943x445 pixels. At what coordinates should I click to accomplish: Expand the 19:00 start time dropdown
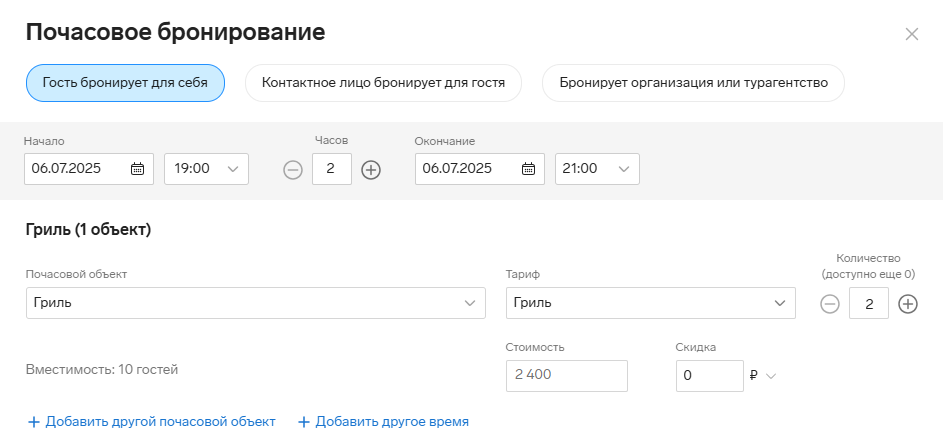coord(206,169)
